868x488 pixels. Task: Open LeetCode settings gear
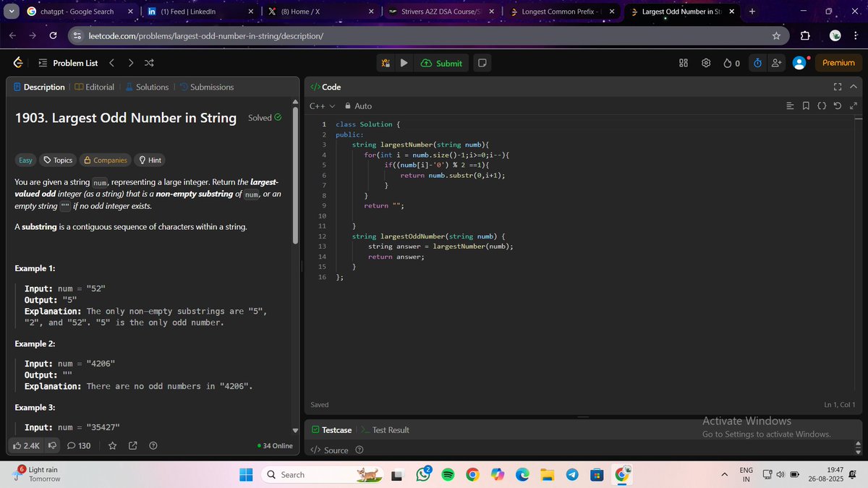tap(706, 63)
